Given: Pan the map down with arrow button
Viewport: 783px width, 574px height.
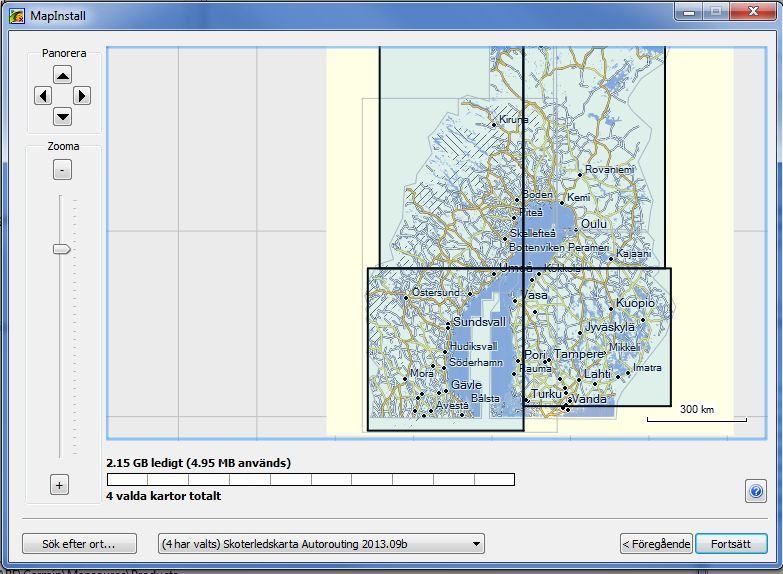Looking at the screenshot, I should pos(63,117).
